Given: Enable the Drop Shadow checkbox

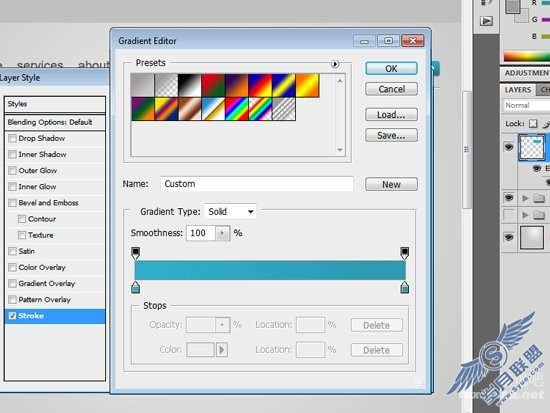Looking at the screenshot, I should coord(12,138).
